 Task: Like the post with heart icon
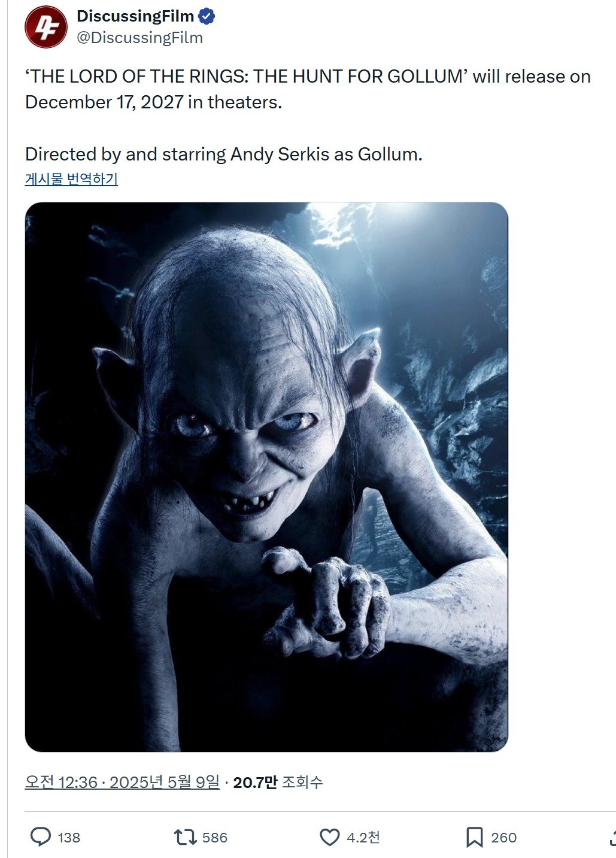[x=329, y=836]
